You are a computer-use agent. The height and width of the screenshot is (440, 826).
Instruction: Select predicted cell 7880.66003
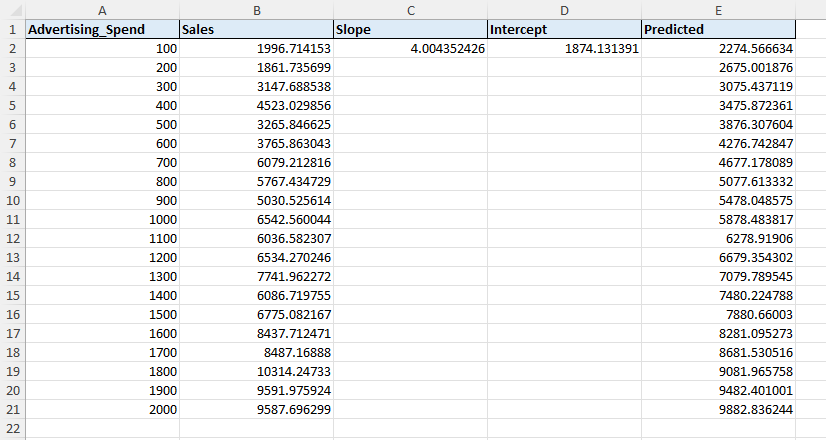(x=719, y=314)
